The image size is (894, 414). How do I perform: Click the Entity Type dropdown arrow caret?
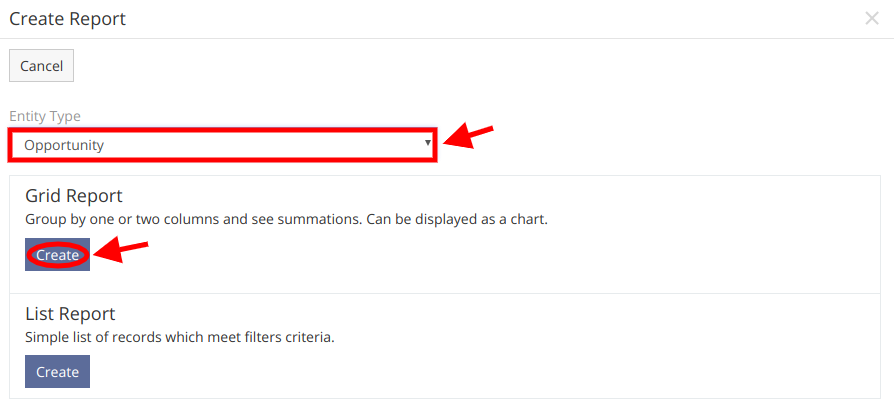428,143
